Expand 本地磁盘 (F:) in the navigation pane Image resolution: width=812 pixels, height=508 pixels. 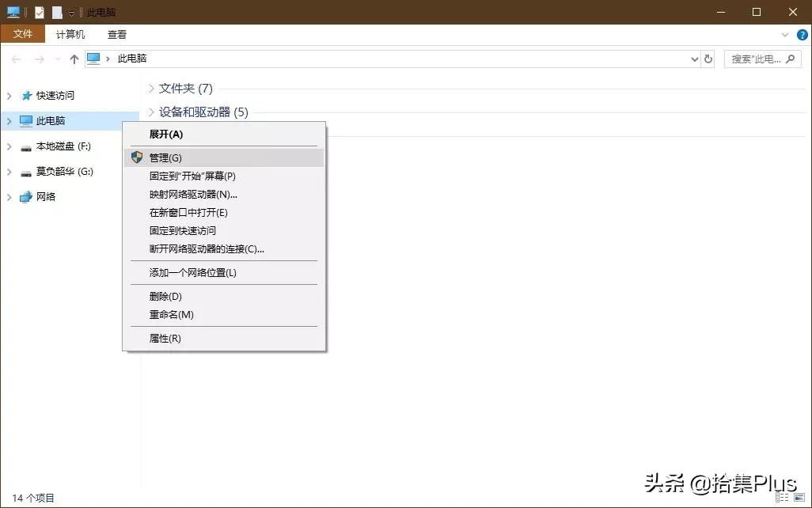8,146
